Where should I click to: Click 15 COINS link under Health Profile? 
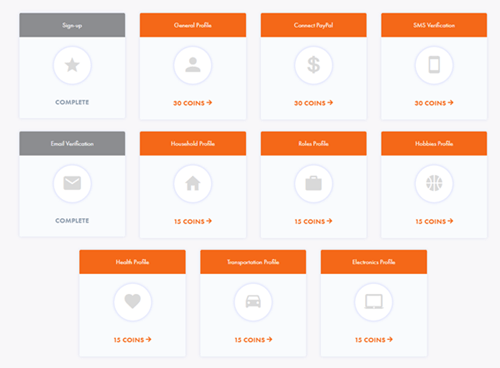132,340
